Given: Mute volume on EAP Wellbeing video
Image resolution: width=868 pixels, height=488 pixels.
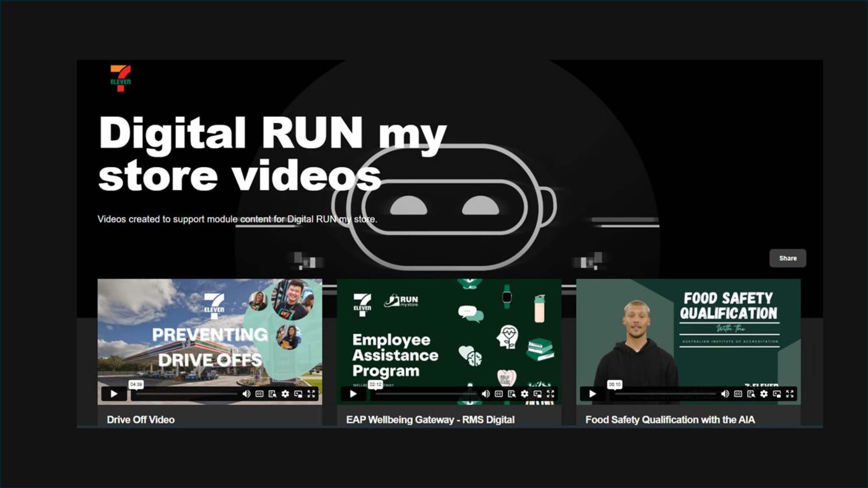Looking at the screenshot, I should coord(486,394).
